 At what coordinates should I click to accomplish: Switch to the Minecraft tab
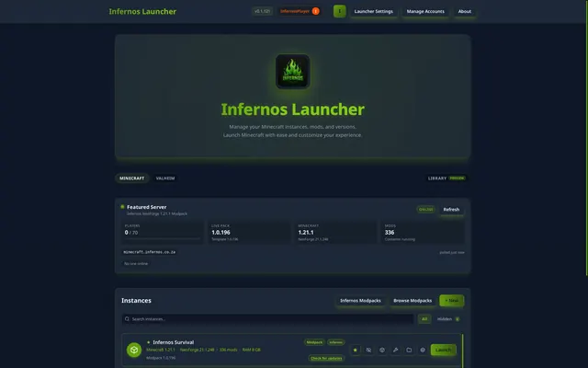coord(131,178)
